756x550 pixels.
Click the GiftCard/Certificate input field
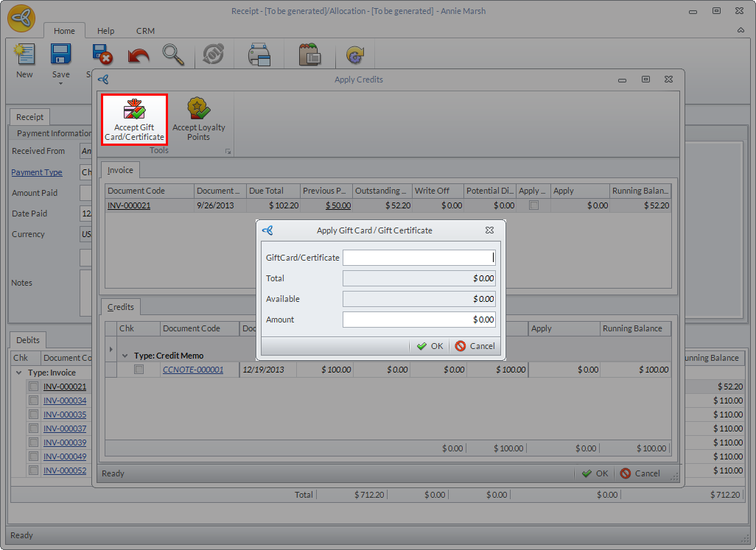pyautogui.click(x=418, y=258)
